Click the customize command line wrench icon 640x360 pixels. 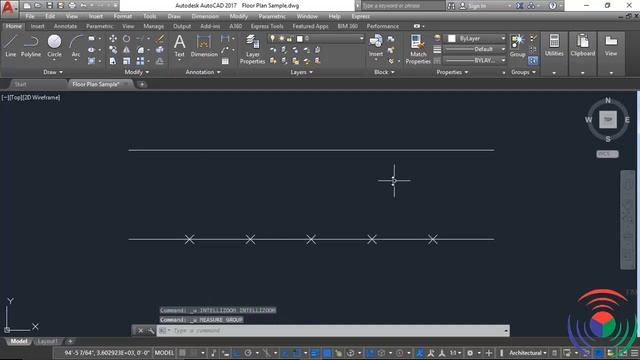point(151,331)
